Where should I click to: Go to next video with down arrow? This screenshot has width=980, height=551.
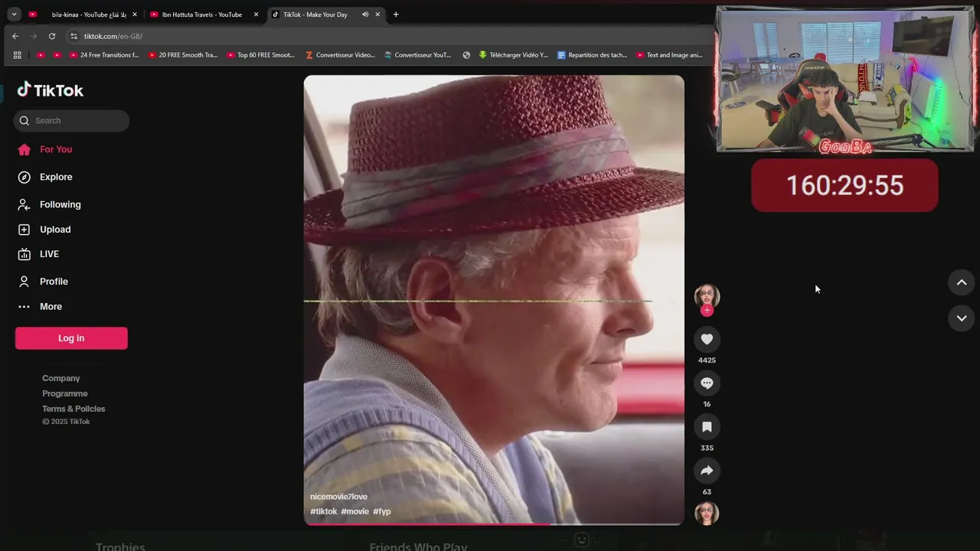tap(962, 318)
